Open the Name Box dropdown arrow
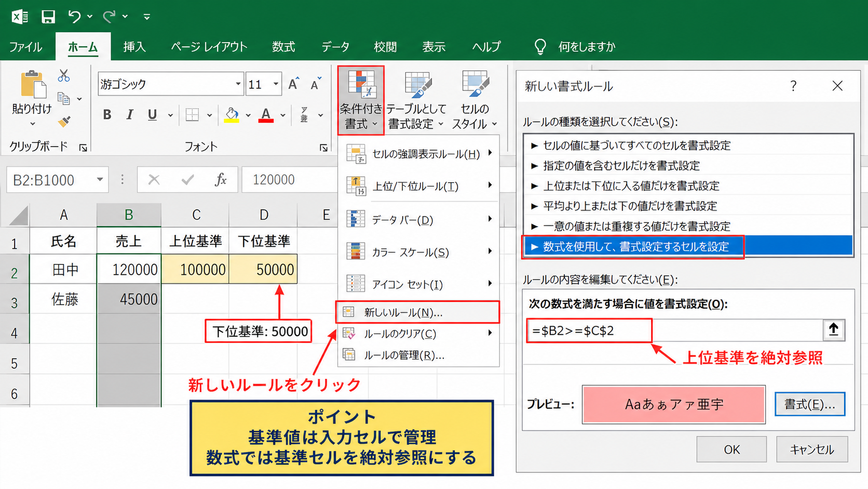 pos(100,180)
